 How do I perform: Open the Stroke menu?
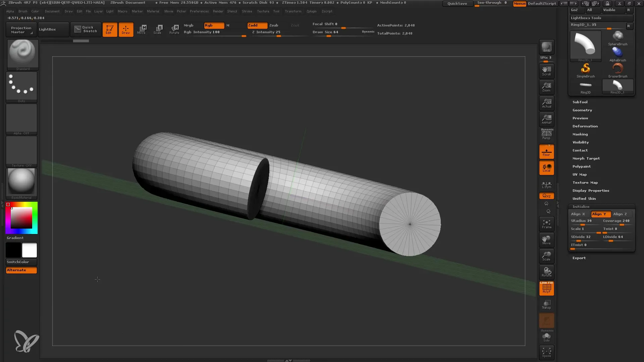point(248,11)
